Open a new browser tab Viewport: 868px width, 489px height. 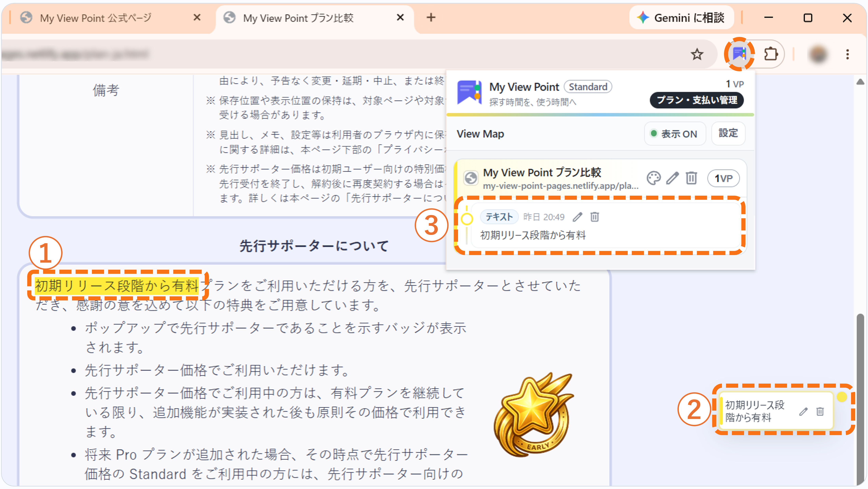point(431,17)
